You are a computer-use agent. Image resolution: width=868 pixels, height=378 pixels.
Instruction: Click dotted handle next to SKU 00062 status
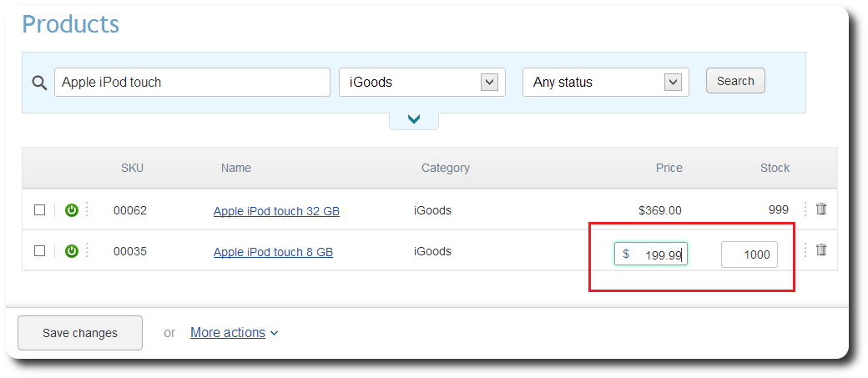coord(87,209)
